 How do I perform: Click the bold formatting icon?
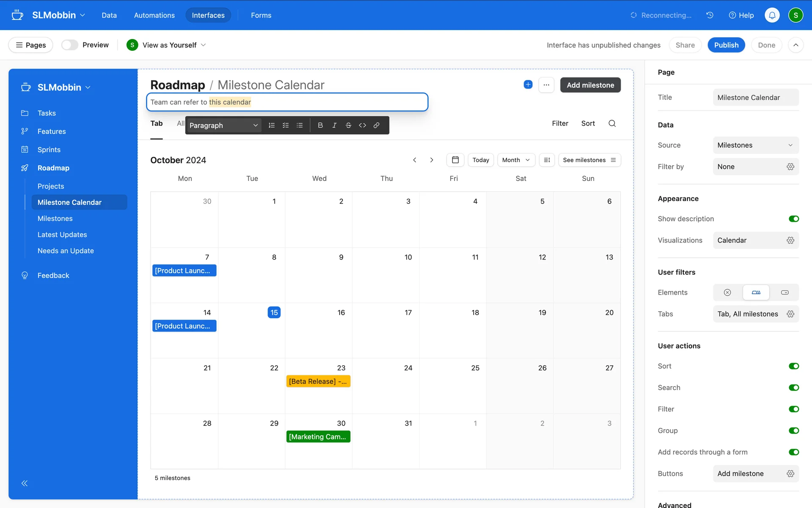[x=320, y=125]
